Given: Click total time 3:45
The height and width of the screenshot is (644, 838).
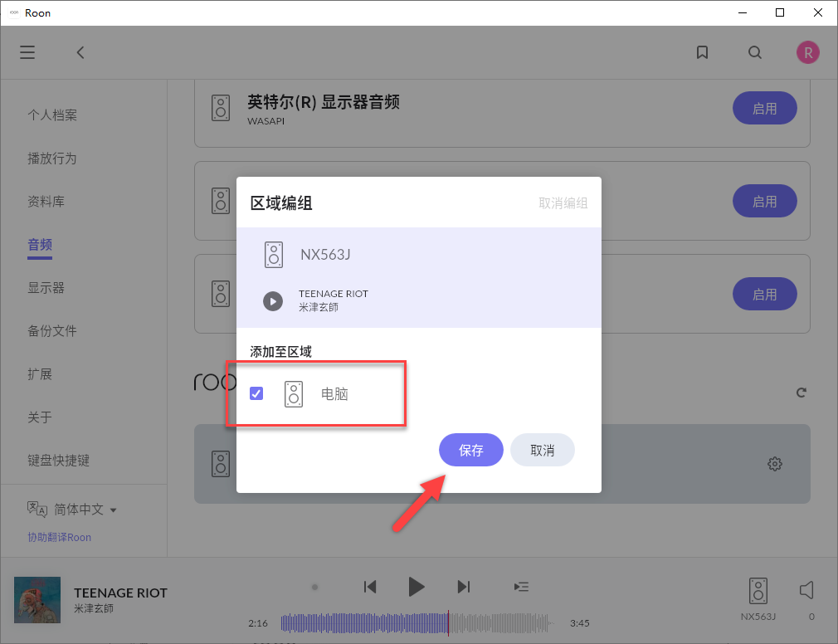Looking at the screenshot, I should click(579, 623).
